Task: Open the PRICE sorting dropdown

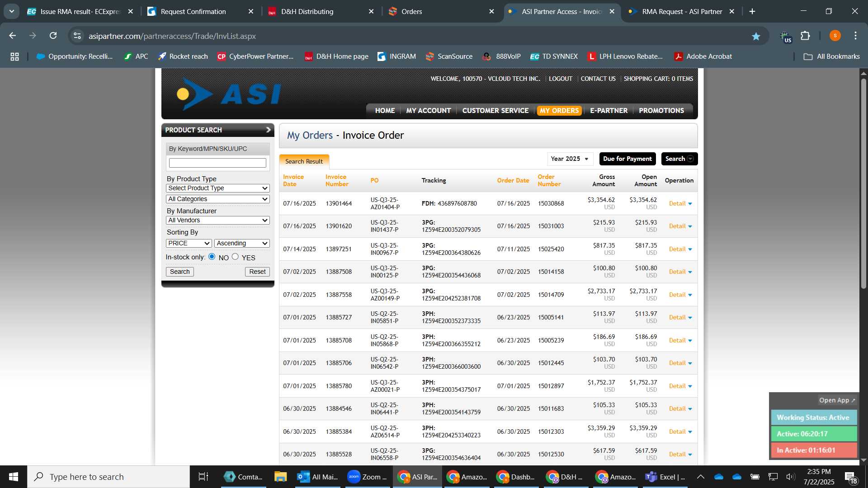Action: coord(189,243)
